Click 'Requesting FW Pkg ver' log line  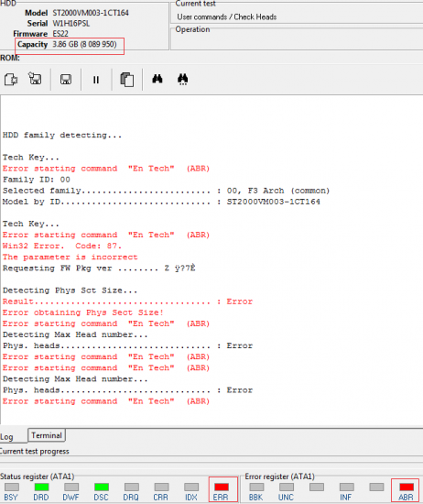point(99,268)
